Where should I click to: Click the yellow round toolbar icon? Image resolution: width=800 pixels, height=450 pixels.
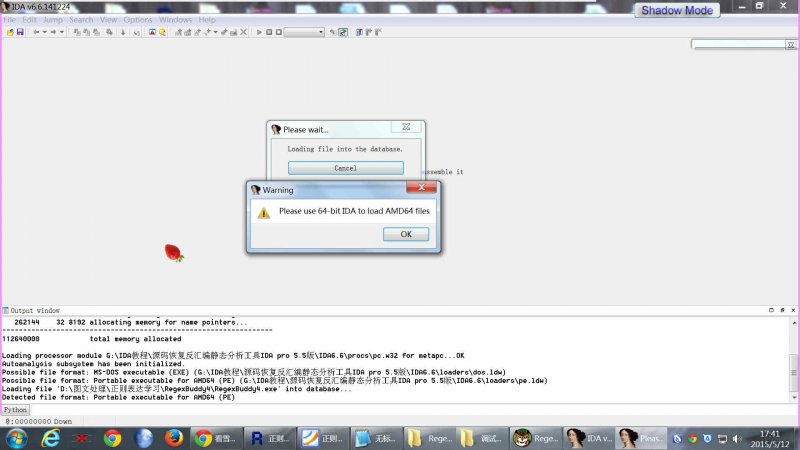[162, 32]
